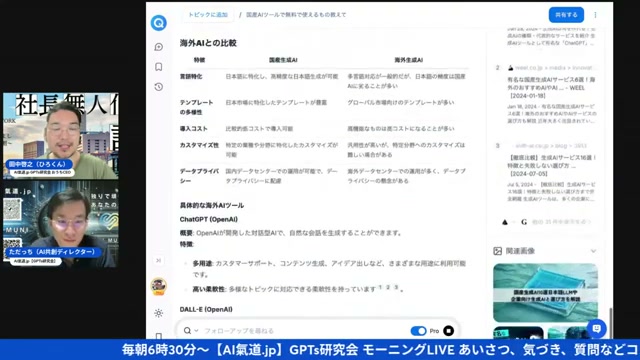Open the bookmarks icon in the sidebar
Screen dimensions: 640x360
pos(159,67)
